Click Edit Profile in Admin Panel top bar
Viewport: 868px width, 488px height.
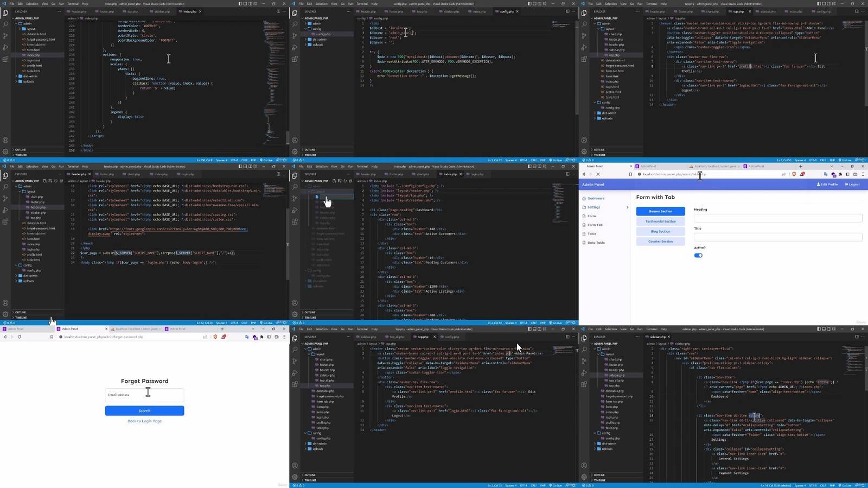(827, 185)
